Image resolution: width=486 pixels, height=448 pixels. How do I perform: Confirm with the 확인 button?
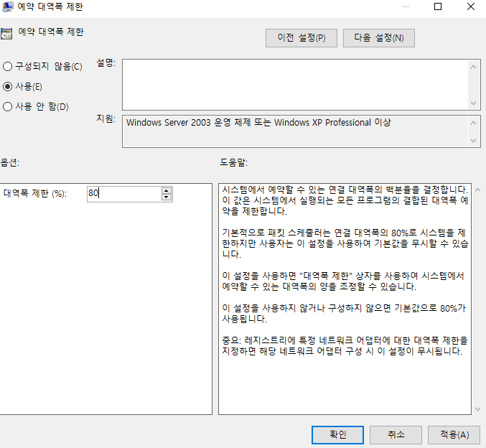337,434
